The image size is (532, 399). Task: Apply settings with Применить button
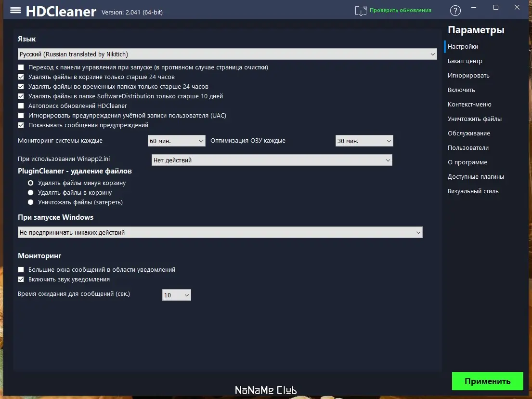coord(487,381)
